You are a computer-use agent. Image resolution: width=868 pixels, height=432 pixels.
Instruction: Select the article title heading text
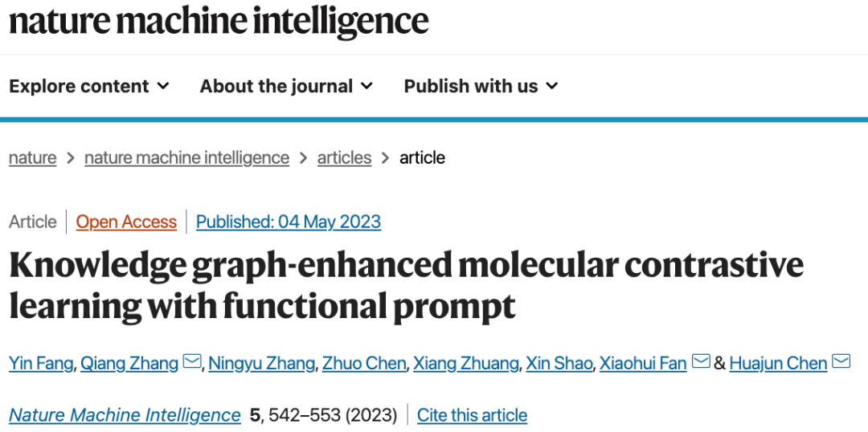pos(406,285)
